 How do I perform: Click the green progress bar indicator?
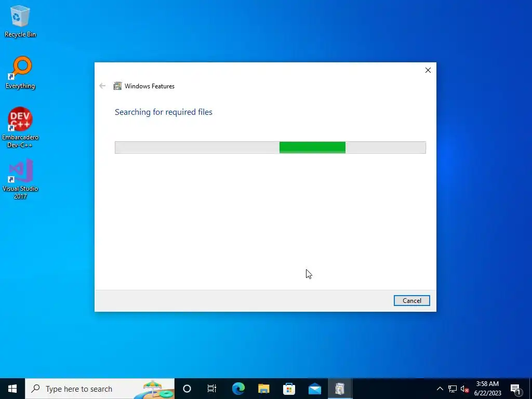tap(312, 148)
